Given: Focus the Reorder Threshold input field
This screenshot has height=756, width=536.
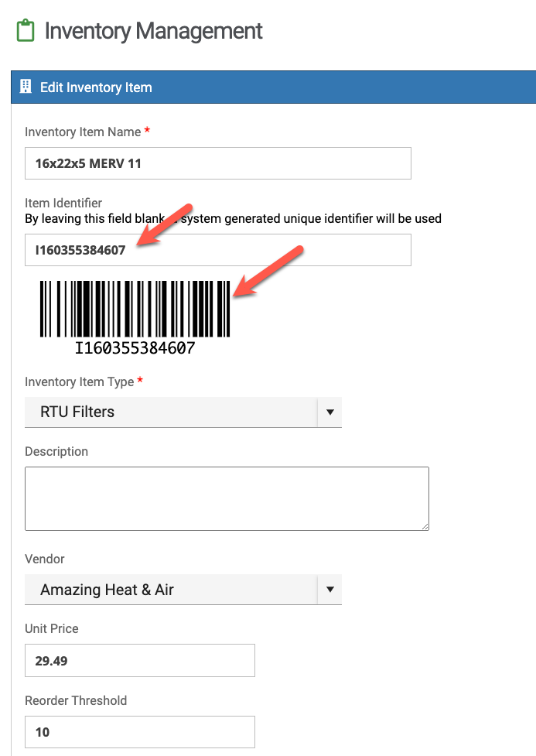Looking at the screenshot, I should (139, 732).
